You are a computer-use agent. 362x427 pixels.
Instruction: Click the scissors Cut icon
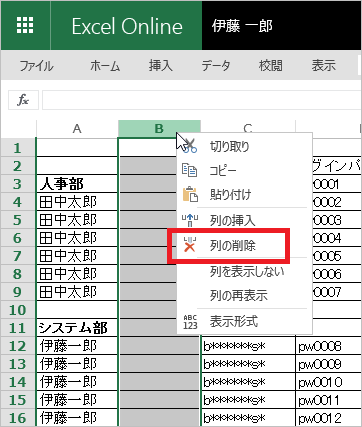tap(190, 146)
